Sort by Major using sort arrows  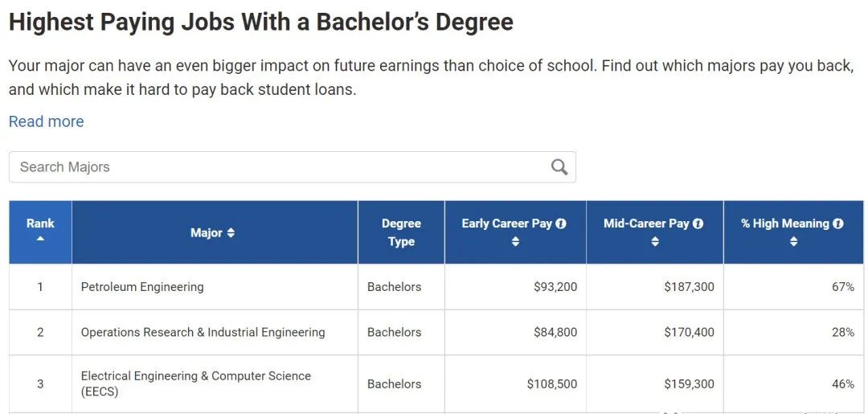tap(231, 233)
